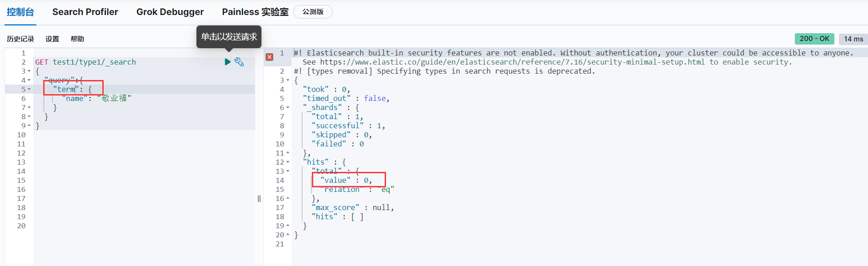Collapse total fold on response line 13
The height and width of the screenshot is (266, 868).
pyautogui.click(x=288, y=171)
